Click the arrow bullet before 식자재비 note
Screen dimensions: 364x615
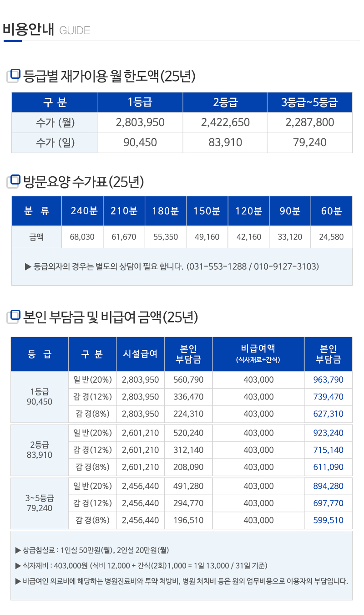(x=18, y=566)
